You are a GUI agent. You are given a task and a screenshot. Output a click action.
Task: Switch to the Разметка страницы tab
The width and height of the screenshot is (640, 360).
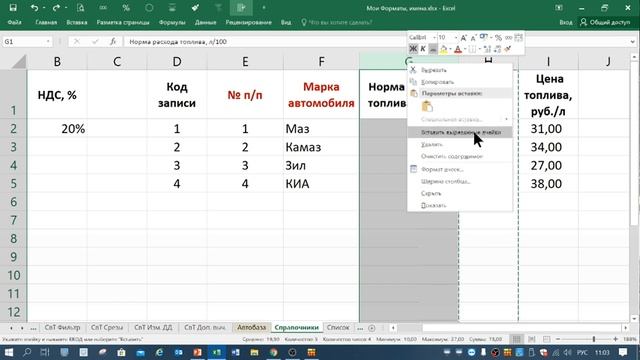(123, 22)
